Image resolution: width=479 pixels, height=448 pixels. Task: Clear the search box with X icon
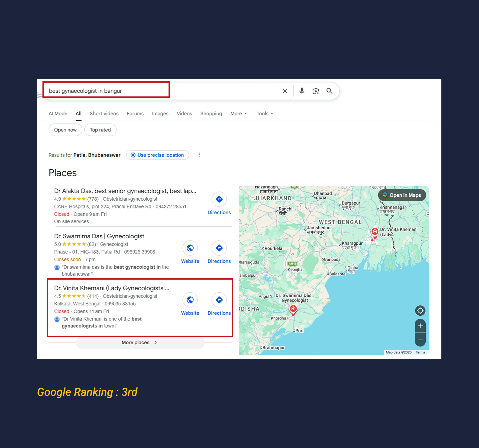coord(285,91)
